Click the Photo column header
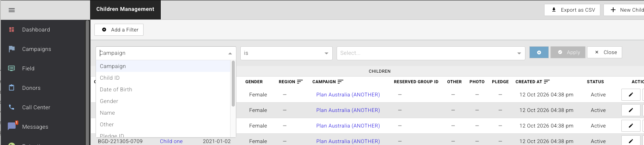The image size is (644, 145). (x=477, y=82)
